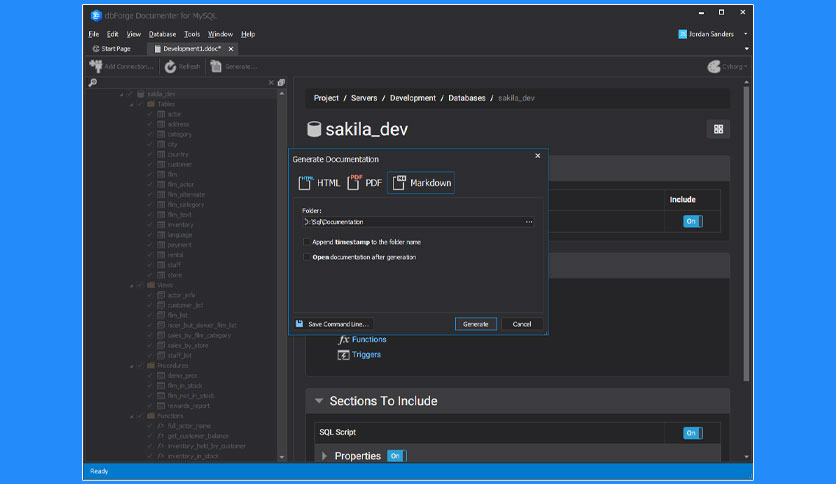Open the Edit menu
Viewport: 836px width, 484px height.
pos(112,34)
